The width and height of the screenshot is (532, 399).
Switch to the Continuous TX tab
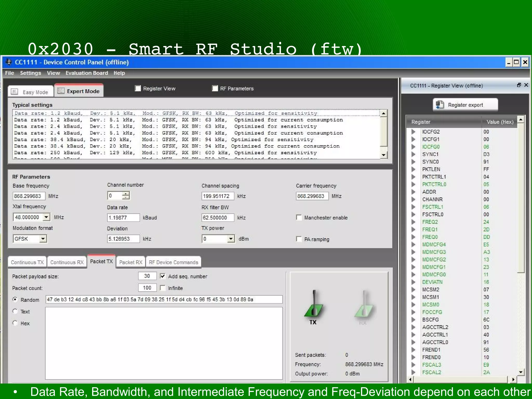pos(27,262)
